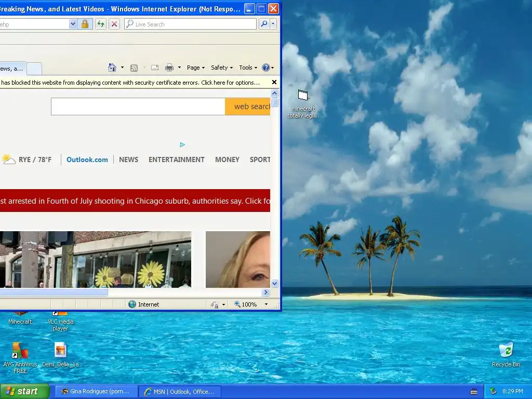Image resolution: width=532 pixels, height=399 pixels.
Task: Switch to Gina Rodriguez taskbar window
Action: (96, 392)
